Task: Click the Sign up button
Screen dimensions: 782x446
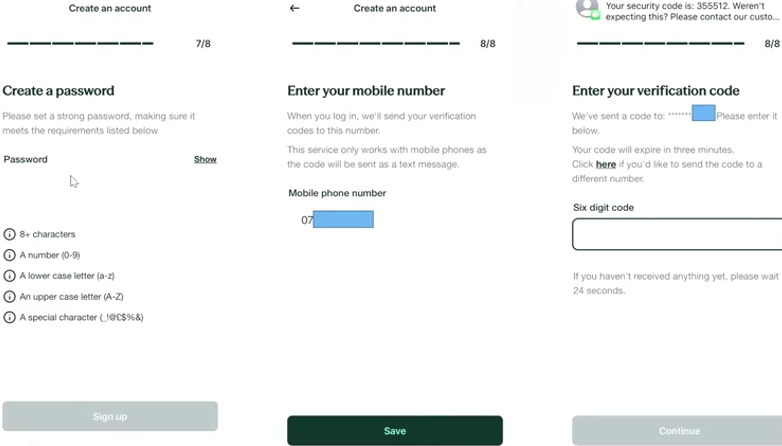Action: [x=110, y=416]
